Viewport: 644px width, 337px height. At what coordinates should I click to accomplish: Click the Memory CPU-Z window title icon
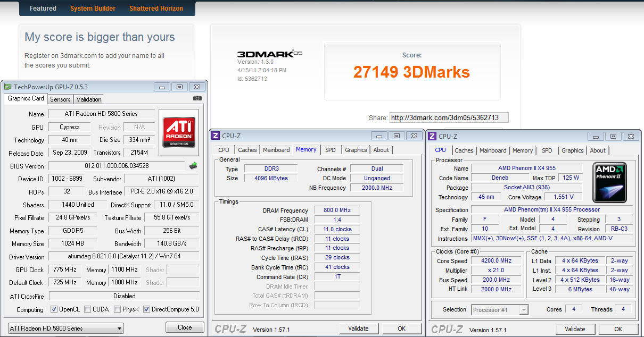click(216, 136)
